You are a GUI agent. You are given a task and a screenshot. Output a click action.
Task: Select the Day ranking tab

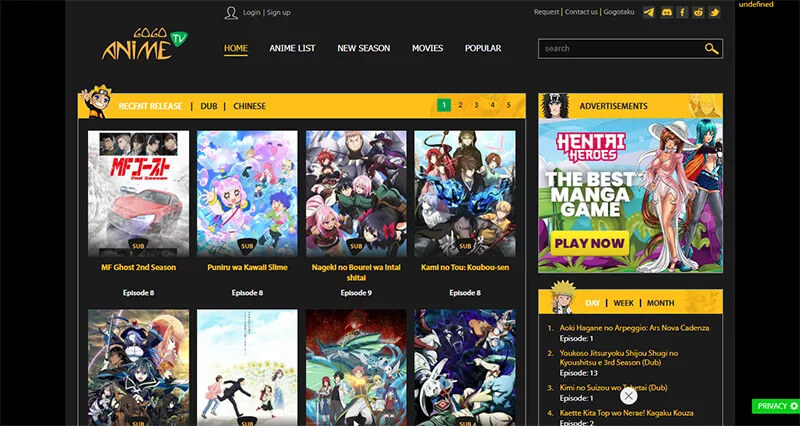tap(592, 303)
